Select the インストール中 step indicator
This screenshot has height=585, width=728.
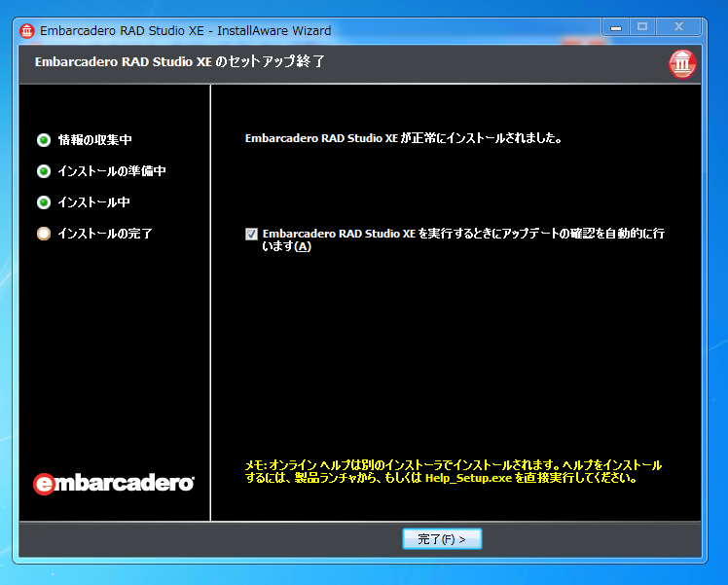[44, 202]
